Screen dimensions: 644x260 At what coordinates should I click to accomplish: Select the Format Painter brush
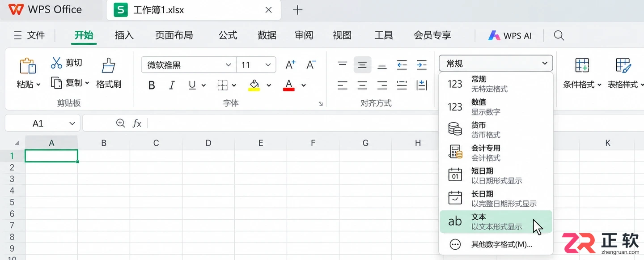(x=109, y=65)
